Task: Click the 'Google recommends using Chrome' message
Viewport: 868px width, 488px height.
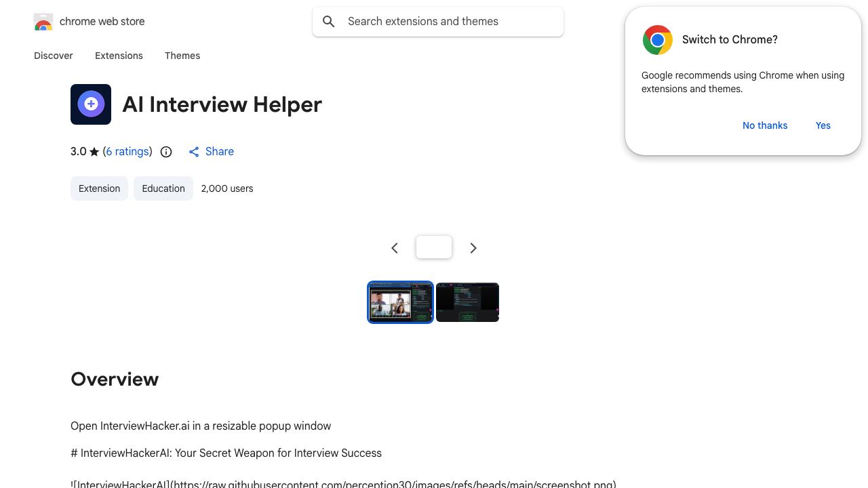Action: point(743,82)
